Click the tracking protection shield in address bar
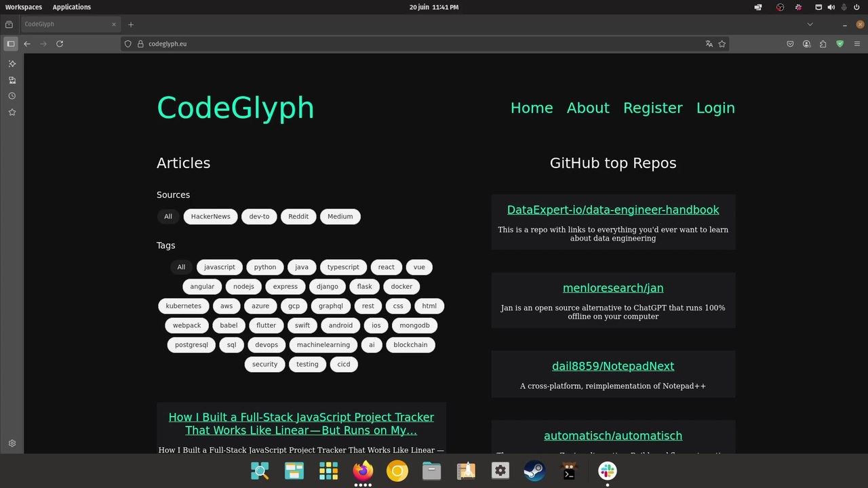This screenshot has height=488, width=868. (127, 43)
